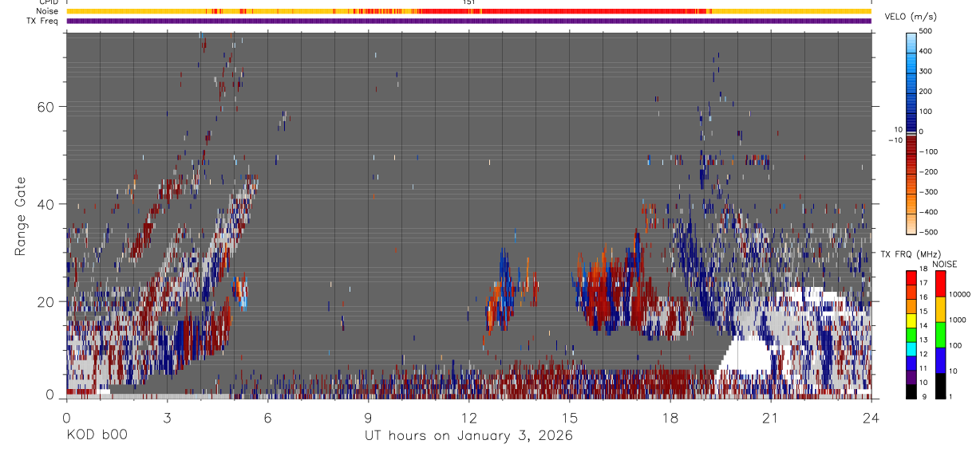Image resolution: width=980 pixels, height=452 pixels.
Task: Click the green segment of TX FRQ colorbar
Action: pyautogui.click(x=912, y=334)
